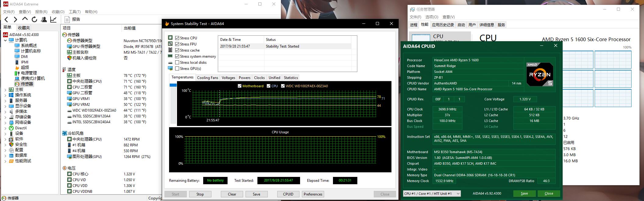Click the 机箱入侵检测 shield icon

coord(69,58)
